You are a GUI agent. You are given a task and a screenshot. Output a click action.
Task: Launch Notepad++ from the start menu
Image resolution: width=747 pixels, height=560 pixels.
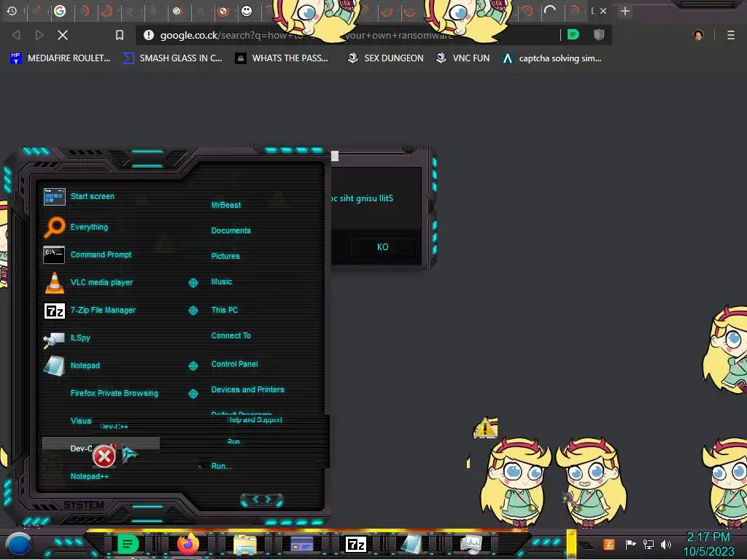click(90, 476)
